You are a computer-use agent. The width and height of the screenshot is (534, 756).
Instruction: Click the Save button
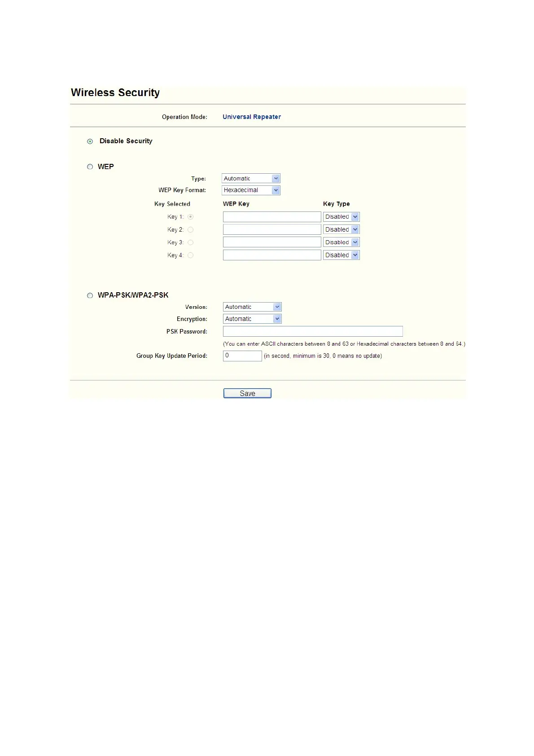pyautogui.click(x=247, y=393)
